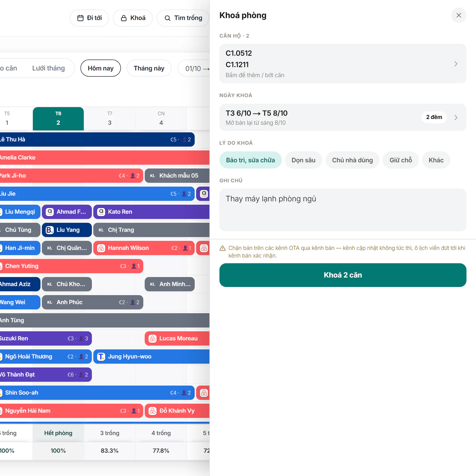Viewport: 476px width, 476px height.
Task: Click the calendar icon on Đi tới
Action: (x=80, y=18)
